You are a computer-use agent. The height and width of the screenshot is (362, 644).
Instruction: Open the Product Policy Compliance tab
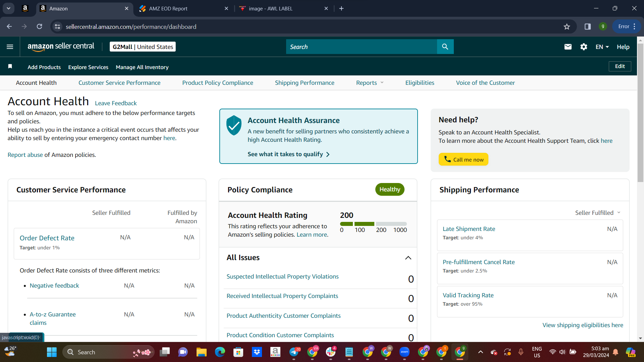(218, 83)
